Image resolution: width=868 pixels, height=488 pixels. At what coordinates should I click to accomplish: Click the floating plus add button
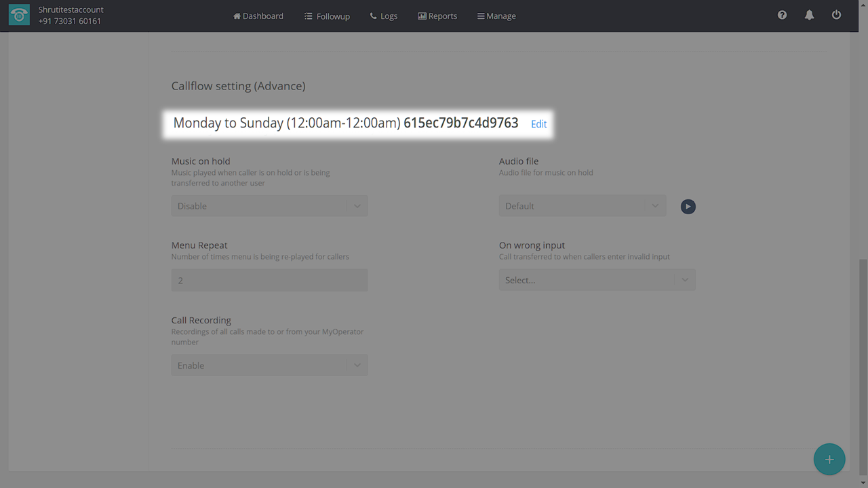(829, 460)
